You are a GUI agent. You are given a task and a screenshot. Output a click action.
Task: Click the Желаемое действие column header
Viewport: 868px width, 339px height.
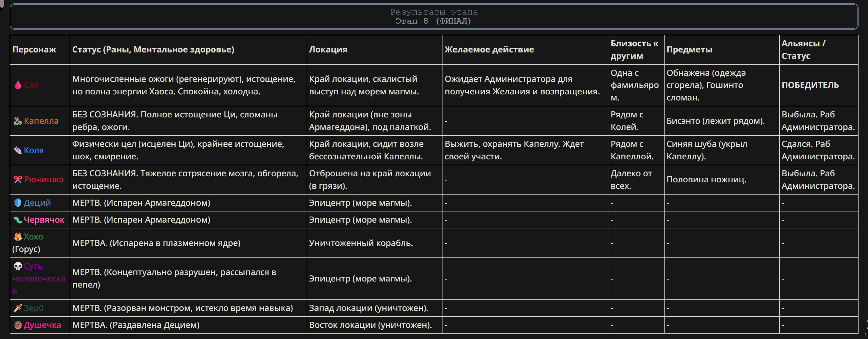coord(489,49)
